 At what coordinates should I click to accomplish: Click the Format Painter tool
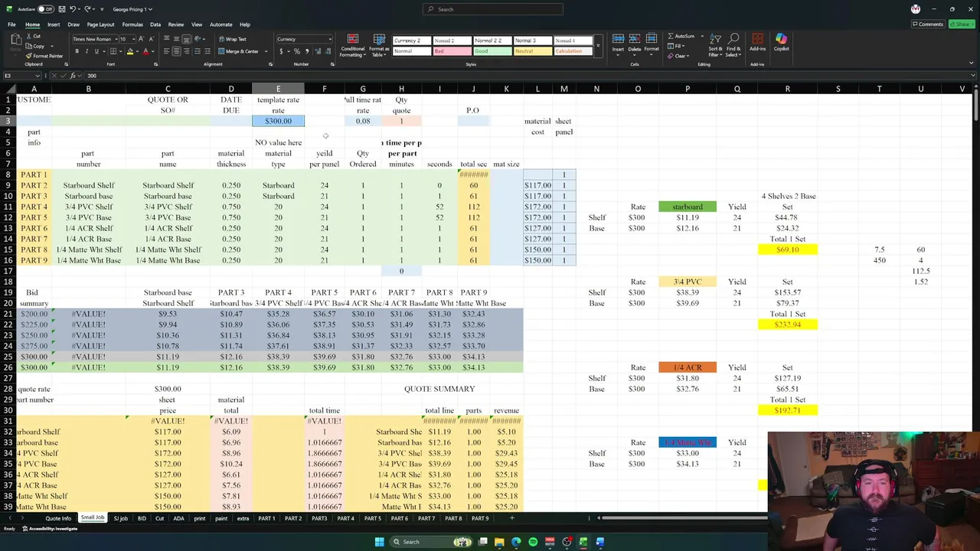(44, 56)
